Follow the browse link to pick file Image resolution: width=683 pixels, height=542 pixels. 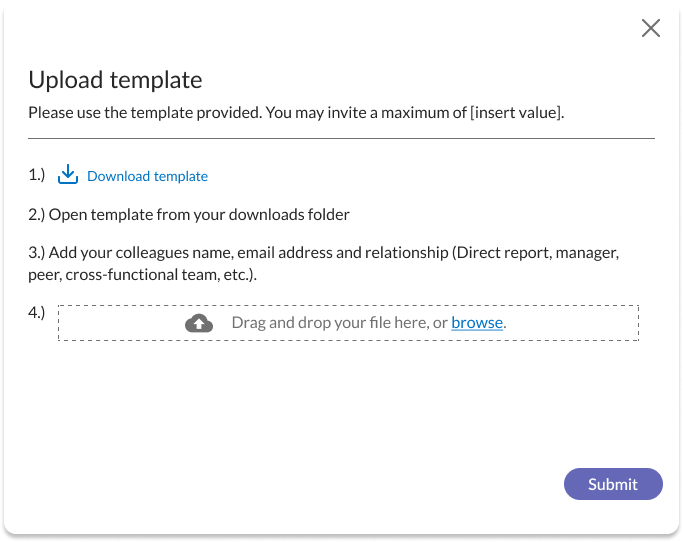477,322
